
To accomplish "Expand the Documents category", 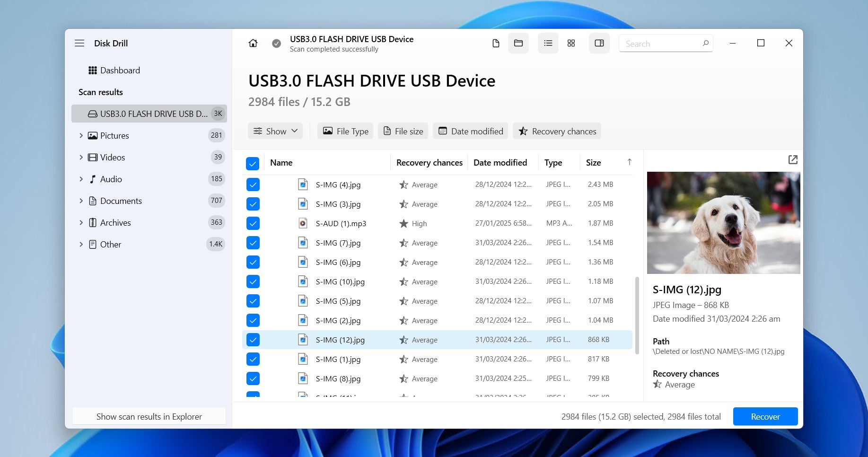I will coord(81,201).
